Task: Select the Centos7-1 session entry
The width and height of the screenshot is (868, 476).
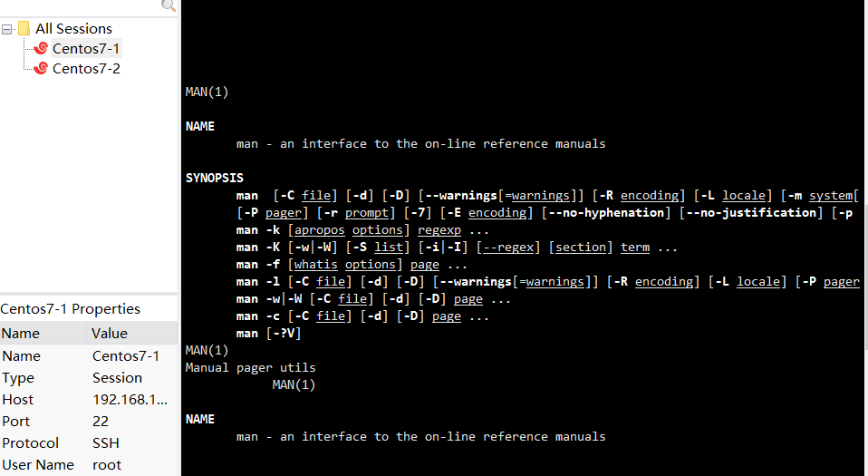Action: point(86,49)
